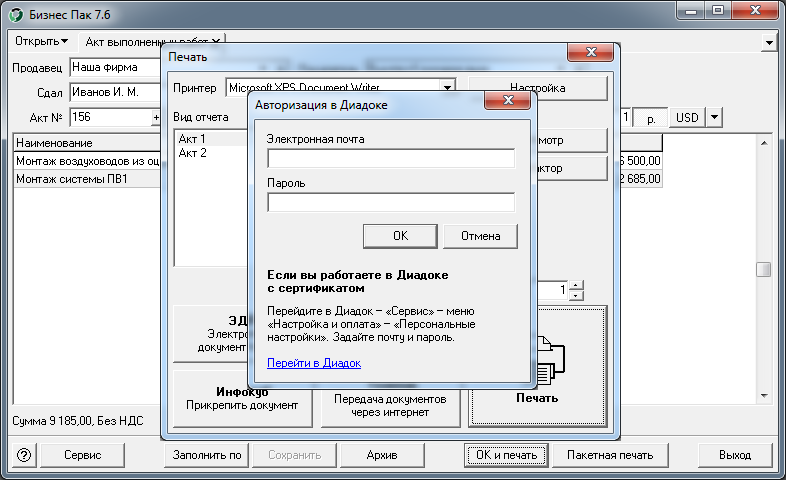The height and width of the screenshot is (480, 786).
Task: Click the Сумма 9 185,00, Без НДС status text
Action: point(78,421)
